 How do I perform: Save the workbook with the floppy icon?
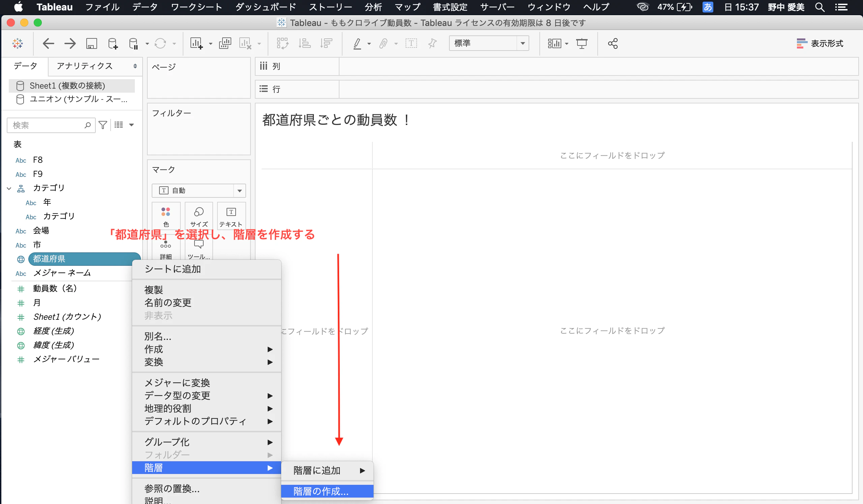pos(91,43)
